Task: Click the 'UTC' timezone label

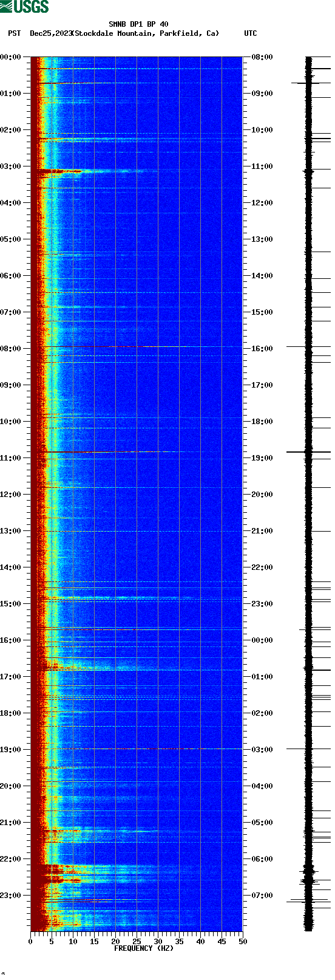Action: pyautogui.click(x=251, y=33)
